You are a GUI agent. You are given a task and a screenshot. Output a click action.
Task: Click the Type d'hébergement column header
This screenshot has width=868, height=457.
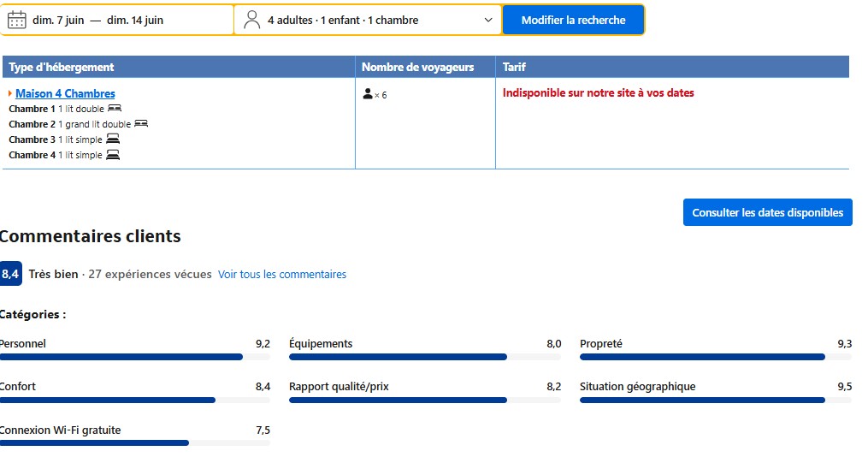click(x=62, y=67)
